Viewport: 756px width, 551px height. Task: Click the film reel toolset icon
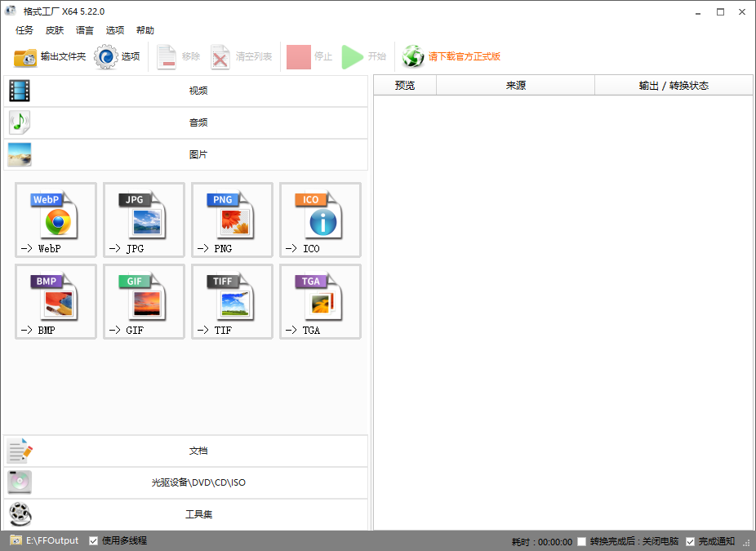tap(20, 514)
